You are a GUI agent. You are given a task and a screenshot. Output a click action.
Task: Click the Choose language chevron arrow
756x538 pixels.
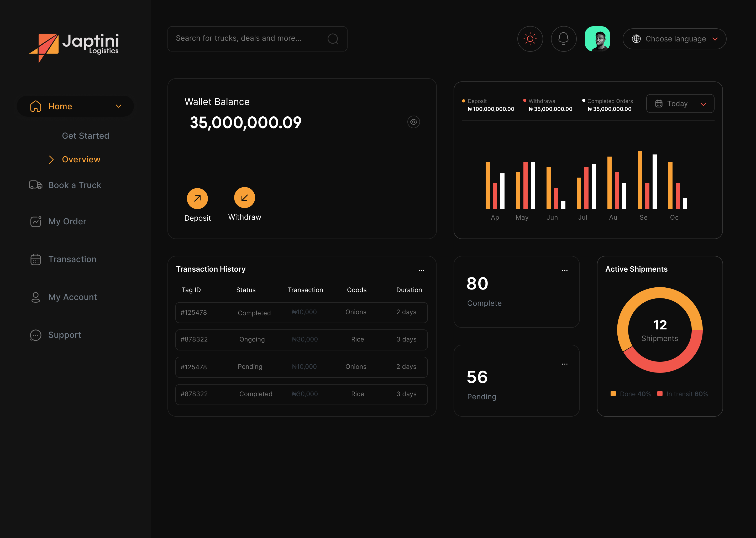coord(715,39)
